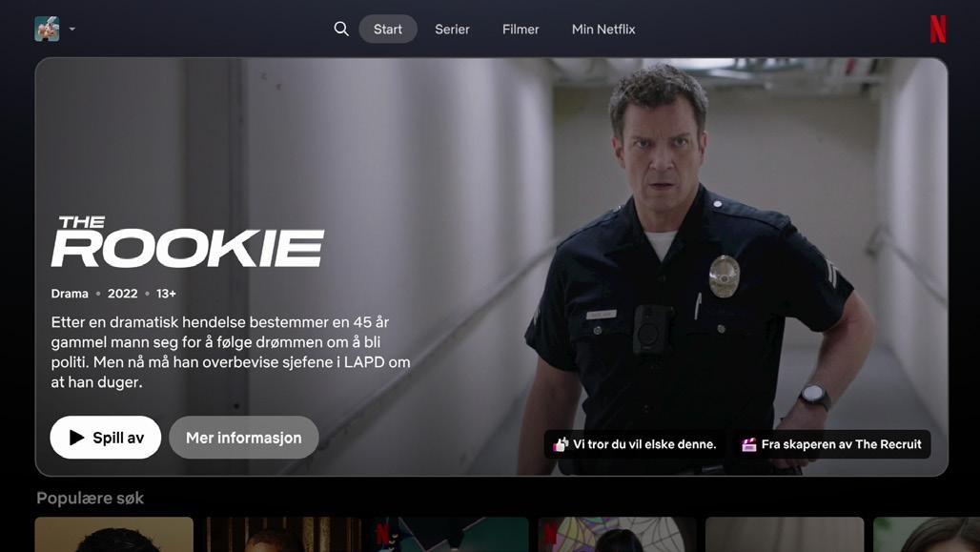Image resolution: width=980 pixels, height=552 pixels.
Task: Select the 'Fra skaperen av The Recruit' badge
Action: point(832,444)
